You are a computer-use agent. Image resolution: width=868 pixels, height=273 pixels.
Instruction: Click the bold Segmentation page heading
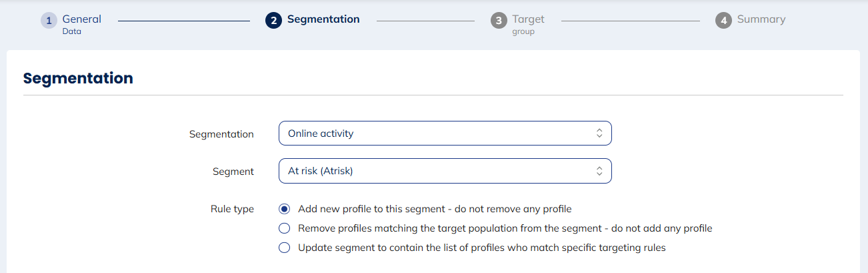click(78, 79)
